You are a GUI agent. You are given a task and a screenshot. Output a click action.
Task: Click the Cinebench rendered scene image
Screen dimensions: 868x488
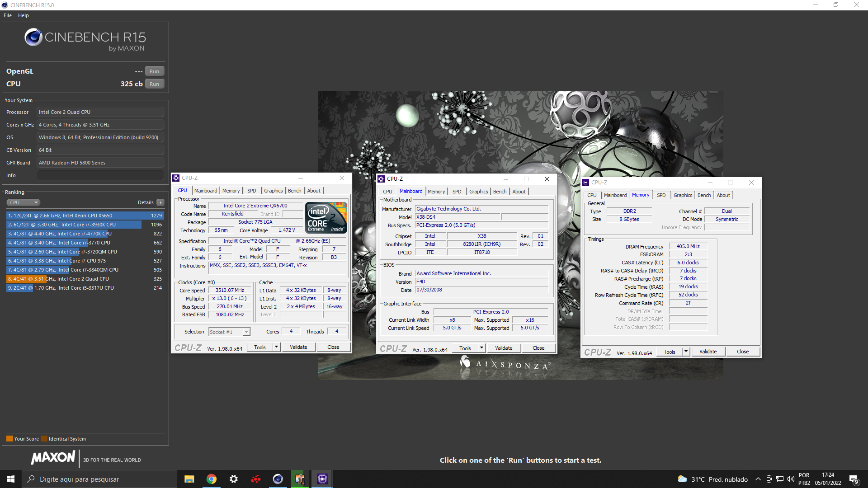pos(520,235)
